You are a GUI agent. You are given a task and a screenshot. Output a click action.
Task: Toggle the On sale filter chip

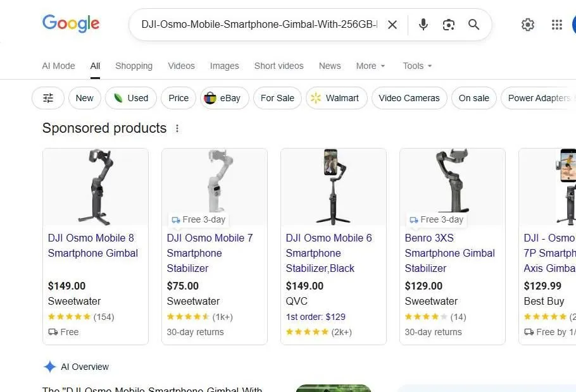(x=473, y=98)
